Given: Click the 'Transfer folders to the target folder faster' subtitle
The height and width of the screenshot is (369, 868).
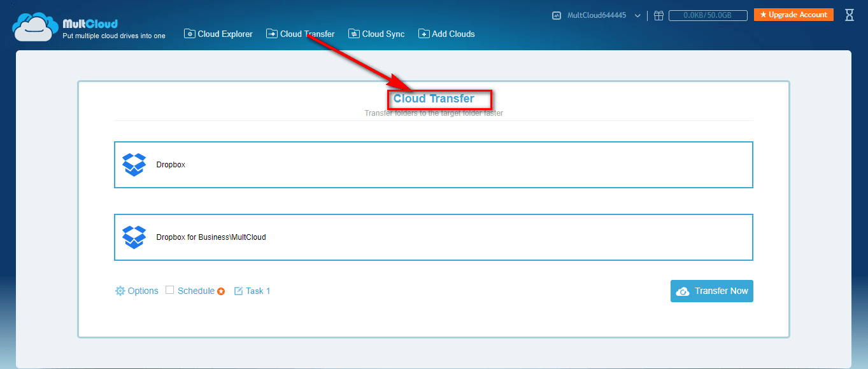Looking at the screenshot, I should tap(434, 113).
